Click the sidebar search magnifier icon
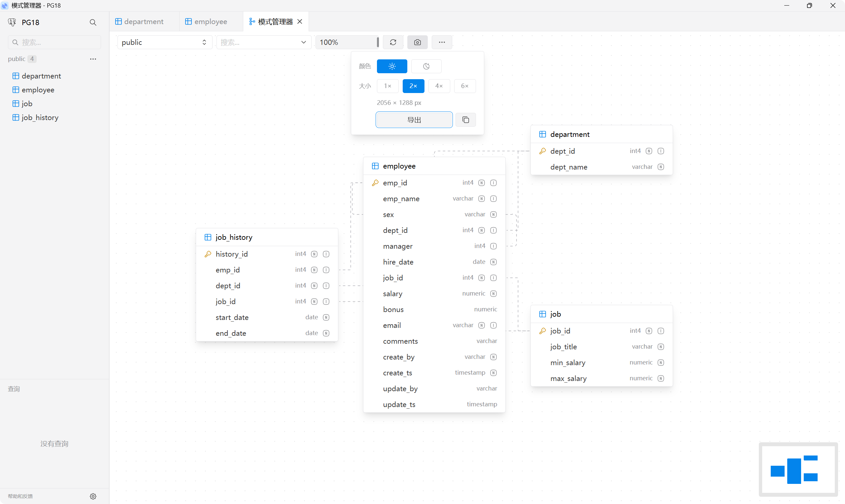 (93, 22)
